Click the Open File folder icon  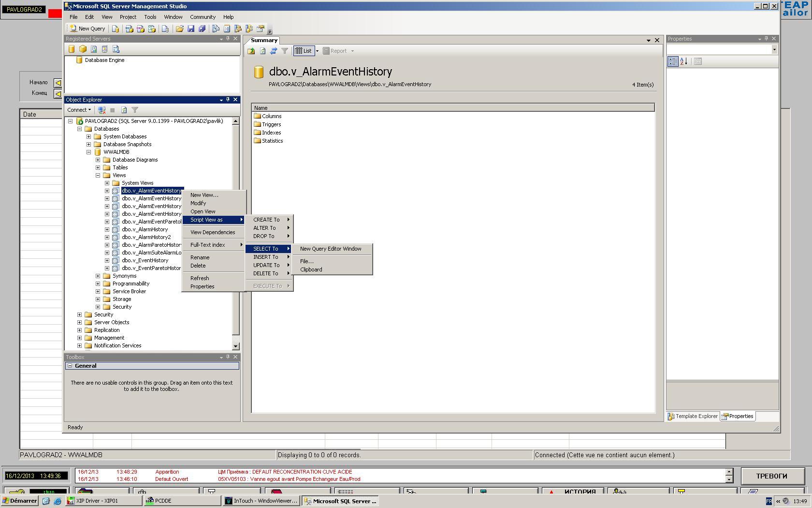pyautogui.click(x=179, y=29)
